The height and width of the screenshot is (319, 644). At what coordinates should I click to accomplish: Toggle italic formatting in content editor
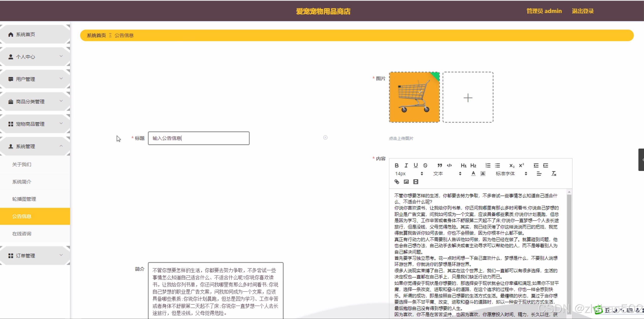pyautogui.click(x=406, y=165)
